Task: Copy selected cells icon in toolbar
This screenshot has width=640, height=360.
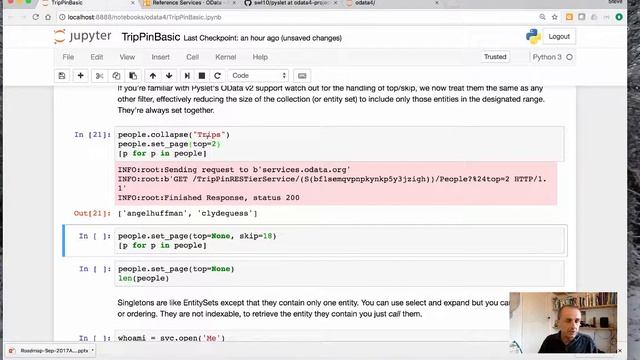Action: tap(116, 76)
